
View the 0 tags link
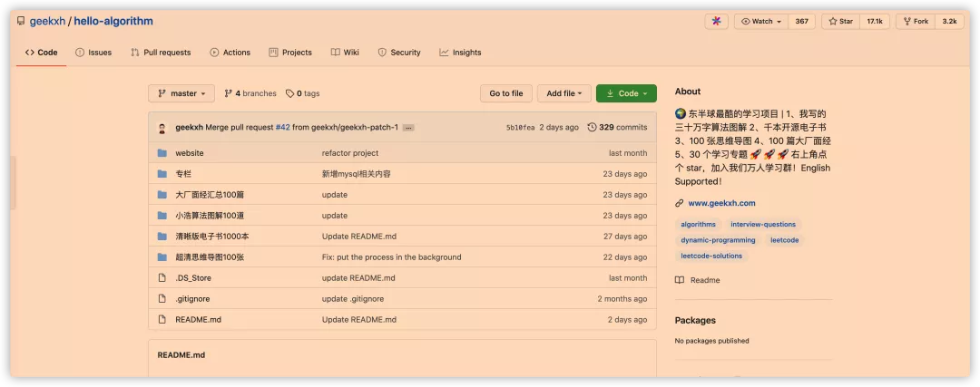[x=302, y=93]
